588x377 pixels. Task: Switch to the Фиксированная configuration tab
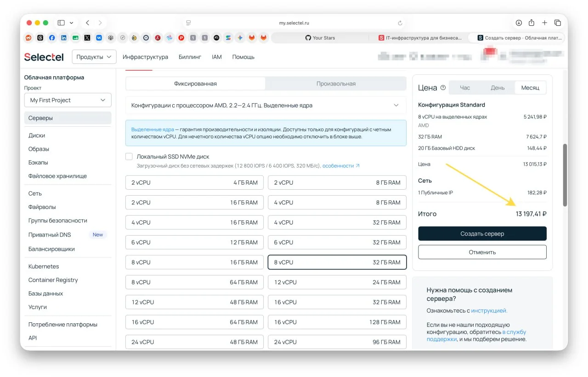tap(195, 84)
